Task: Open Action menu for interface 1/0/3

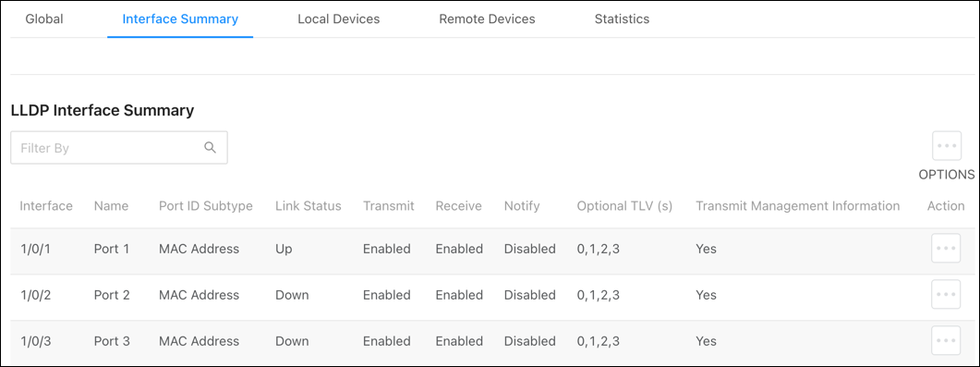Action: (946, 341)
